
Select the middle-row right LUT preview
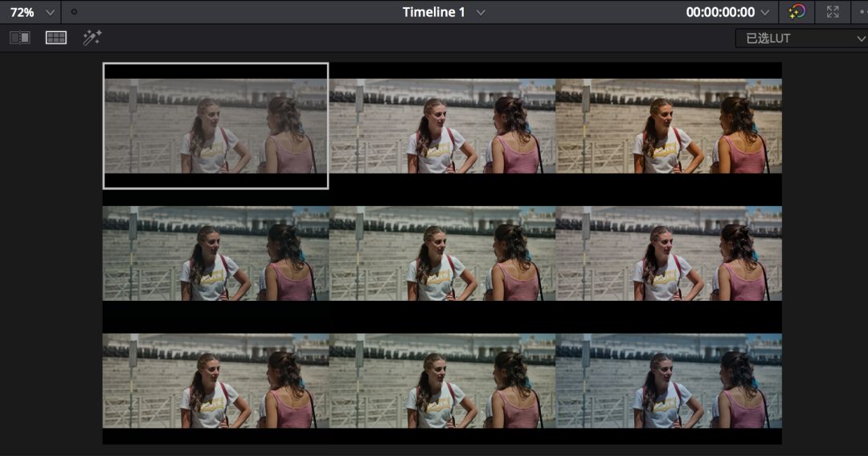pos(669,253)
